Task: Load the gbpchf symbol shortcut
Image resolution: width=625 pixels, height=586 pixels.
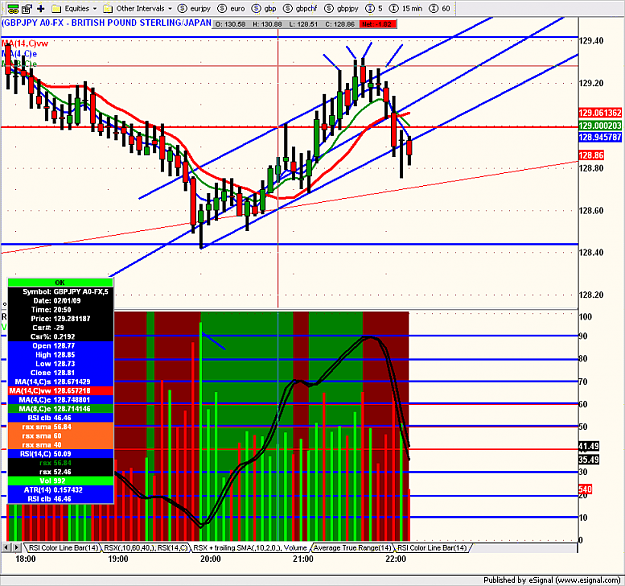Action: tap(300, 8)
